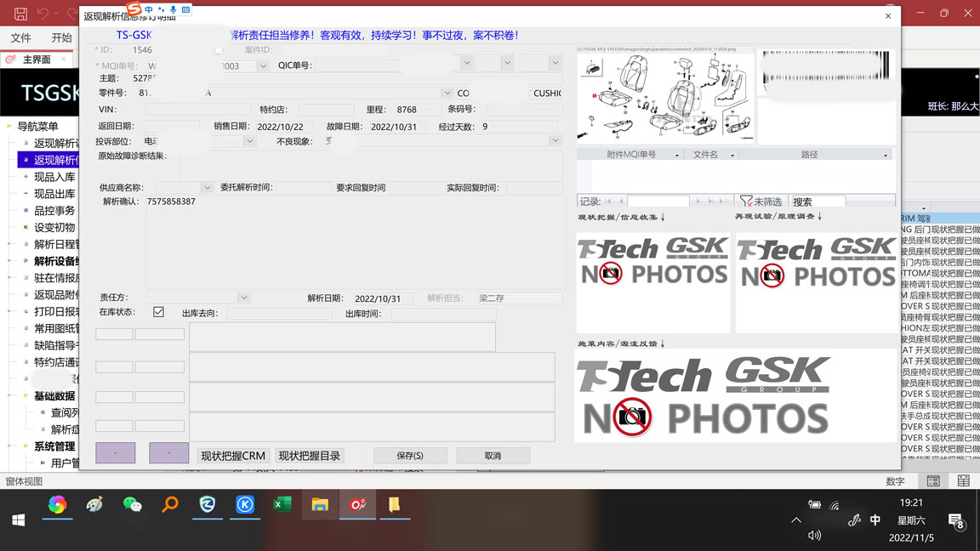Click the Undo arrow in the title bar
The image size is (980, 551).
43,13
